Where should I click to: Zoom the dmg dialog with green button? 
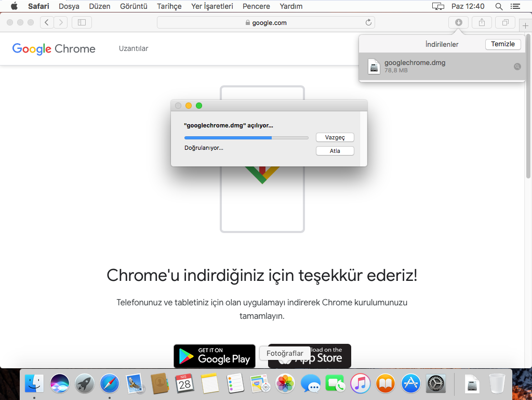point(199,106)
